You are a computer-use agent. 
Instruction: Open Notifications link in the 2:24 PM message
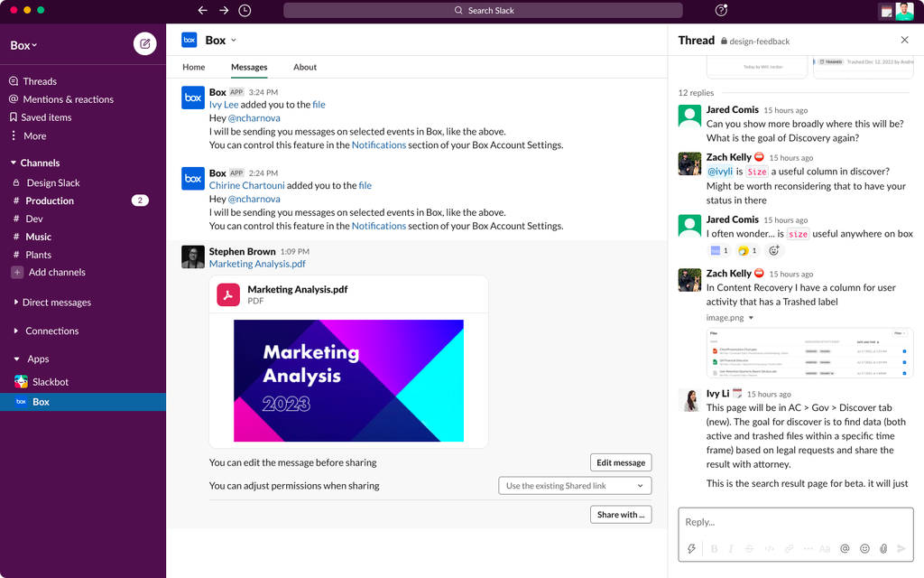pos(379,226)
